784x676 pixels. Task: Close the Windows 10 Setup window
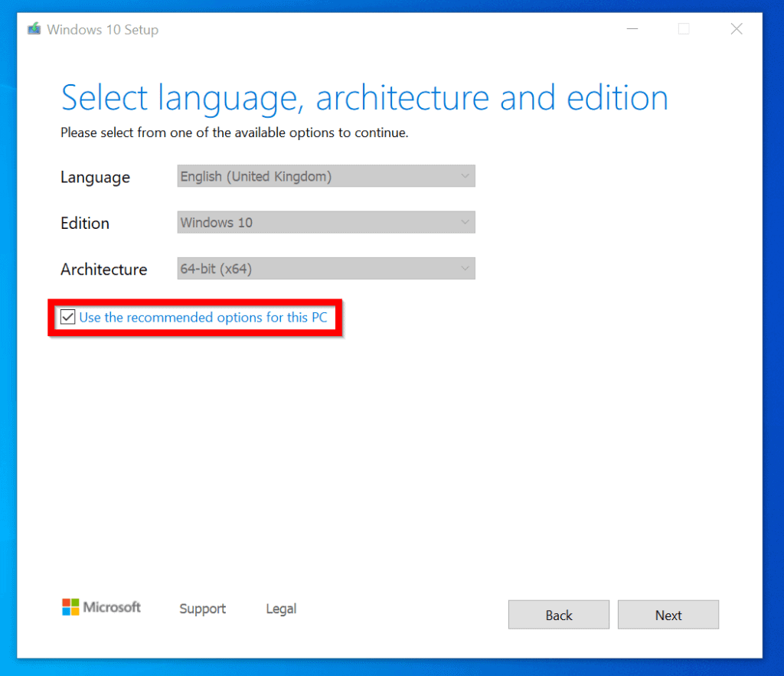click(x=736, y=29)
